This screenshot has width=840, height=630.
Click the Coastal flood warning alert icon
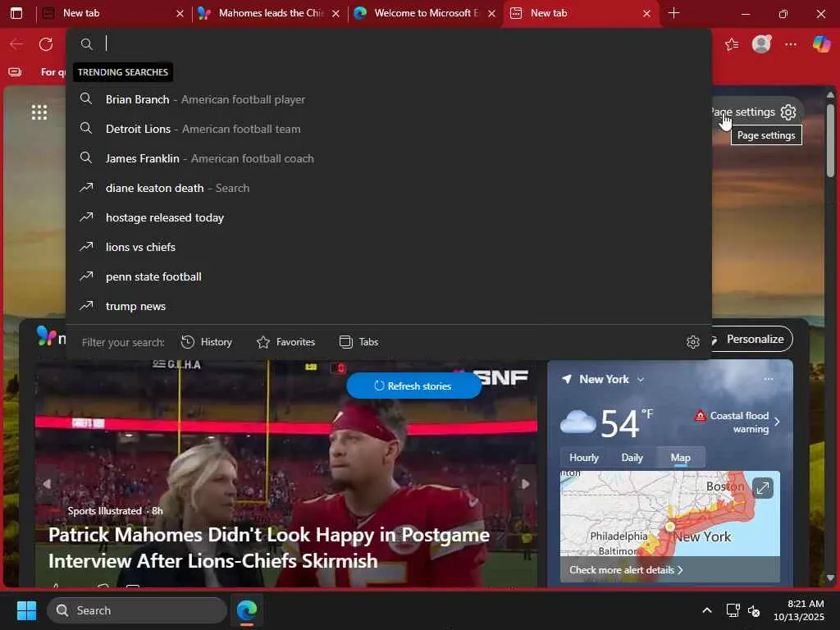click(700, 416)
